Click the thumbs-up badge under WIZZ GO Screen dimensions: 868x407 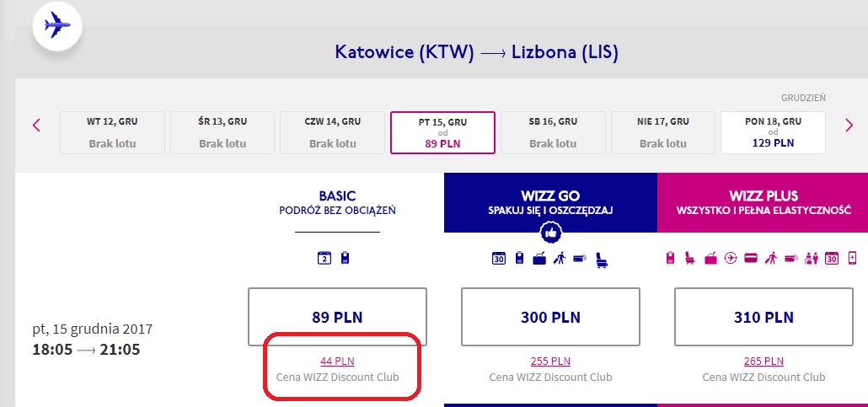tap(550, 233)
